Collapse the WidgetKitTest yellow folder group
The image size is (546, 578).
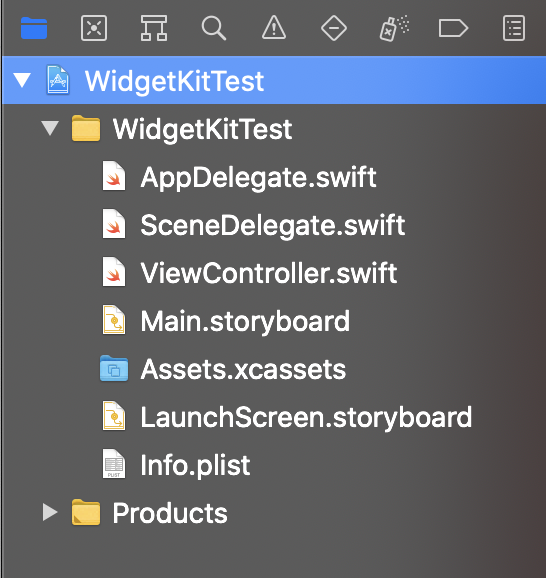(50, 128)
